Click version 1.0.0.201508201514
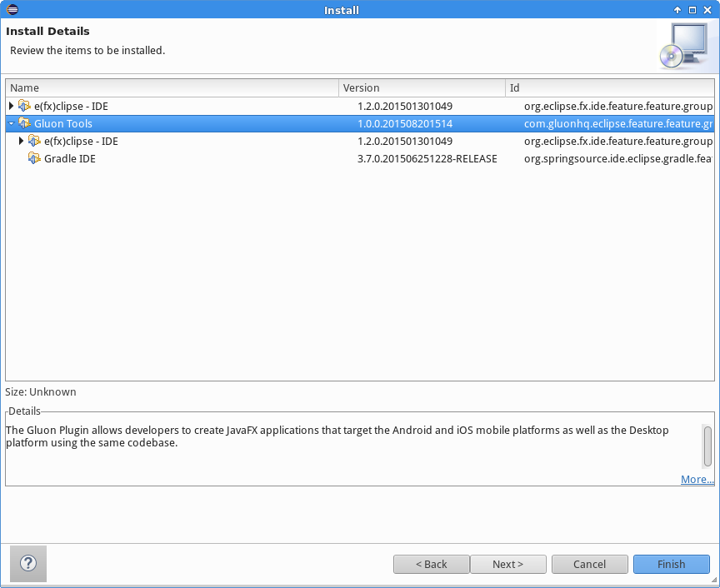The image size is (720, 588). (404, 123)
